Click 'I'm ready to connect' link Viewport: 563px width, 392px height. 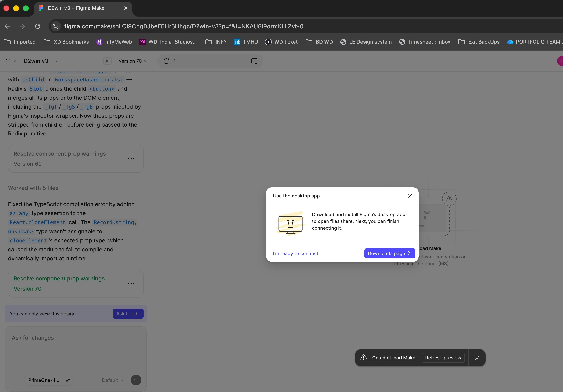click(x=295, y=253)
